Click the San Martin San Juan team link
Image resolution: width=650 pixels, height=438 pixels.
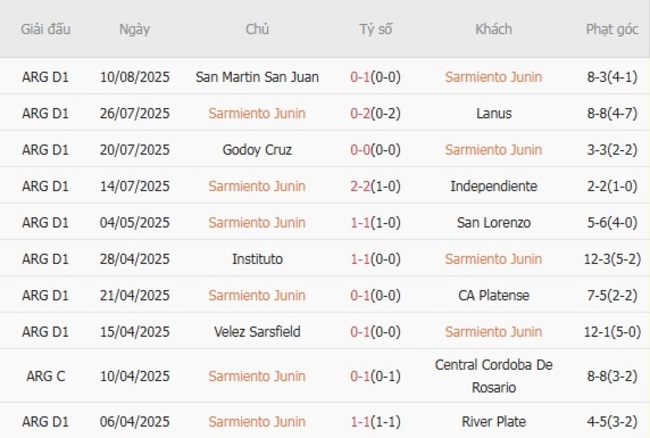[257, 77]
